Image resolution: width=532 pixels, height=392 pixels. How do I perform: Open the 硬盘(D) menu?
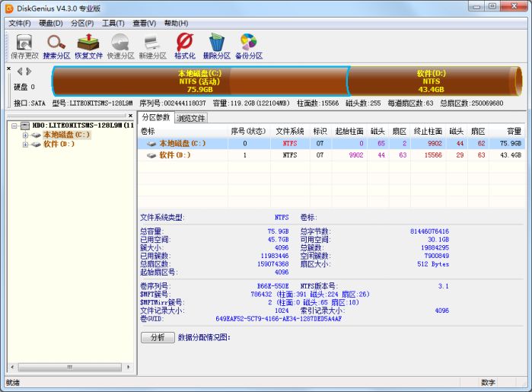[51, 23]
